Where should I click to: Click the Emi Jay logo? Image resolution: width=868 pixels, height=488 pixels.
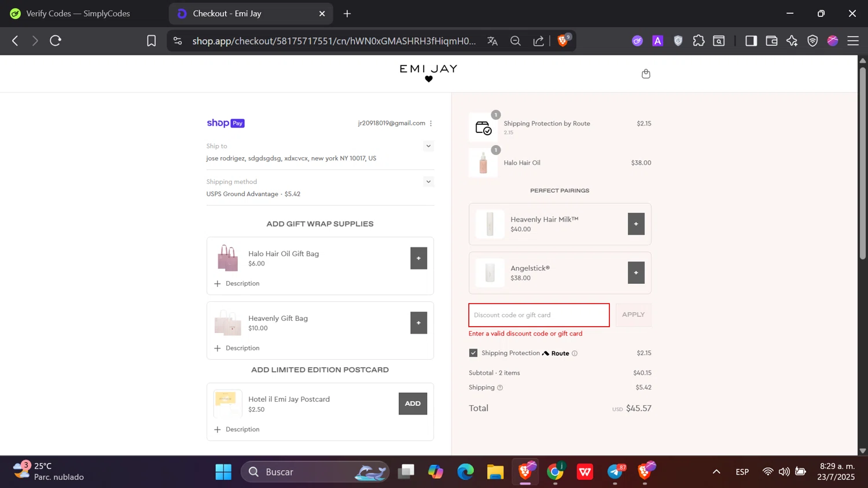[428, 72]
